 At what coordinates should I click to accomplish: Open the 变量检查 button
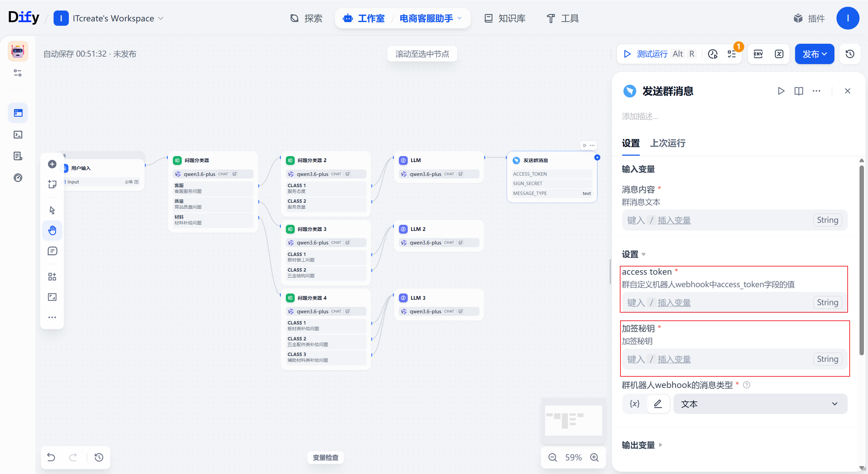click(325, 457)
